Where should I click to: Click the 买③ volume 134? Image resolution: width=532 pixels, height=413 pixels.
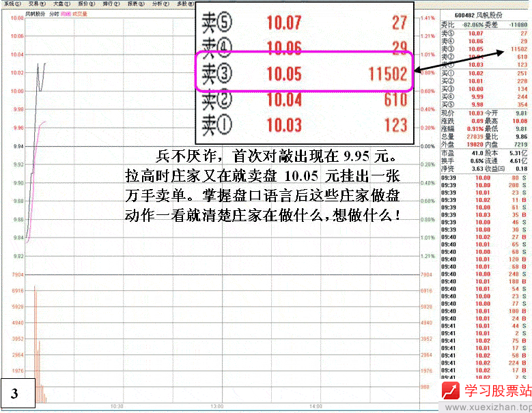(x=522, y=89)
